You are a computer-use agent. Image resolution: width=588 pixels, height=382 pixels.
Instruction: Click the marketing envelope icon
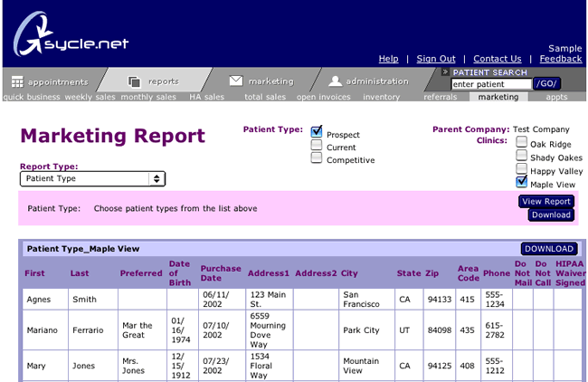click(235, 81)
